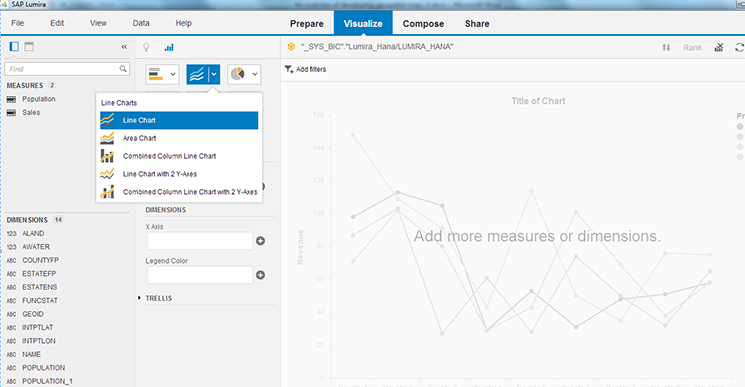745x387 pixels.
Task: Collapse the left panel with chevrons
Action: (124, 47)
